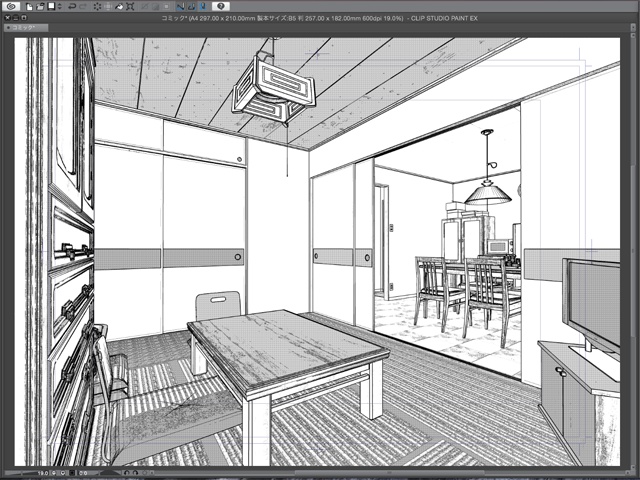Save the document via floppy disk icon
This screenshot has height=480, width=640.
tap(51, 6)
